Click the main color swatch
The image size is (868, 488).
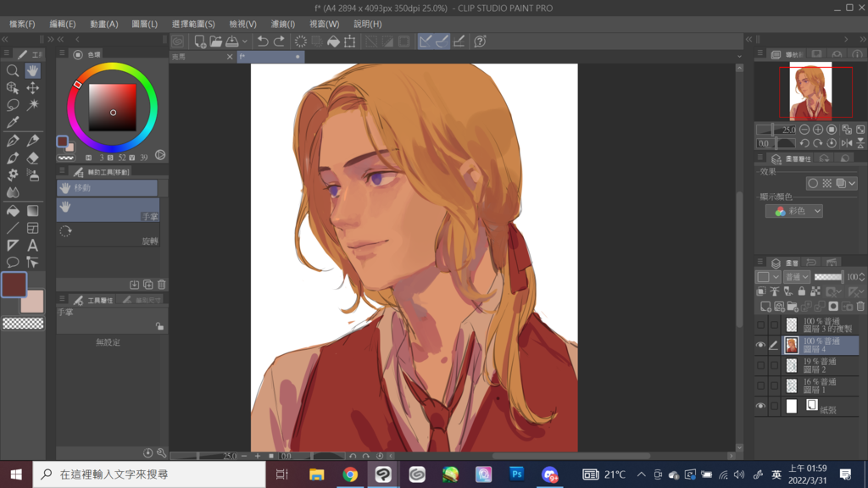tap(14, 285)
